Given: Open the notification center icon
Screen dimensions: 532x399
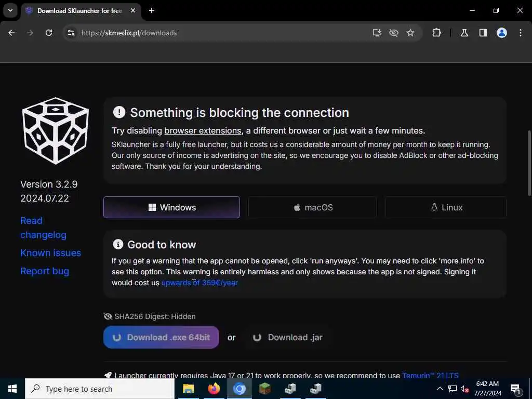Looking at the screenshot, I should [515, 389].
